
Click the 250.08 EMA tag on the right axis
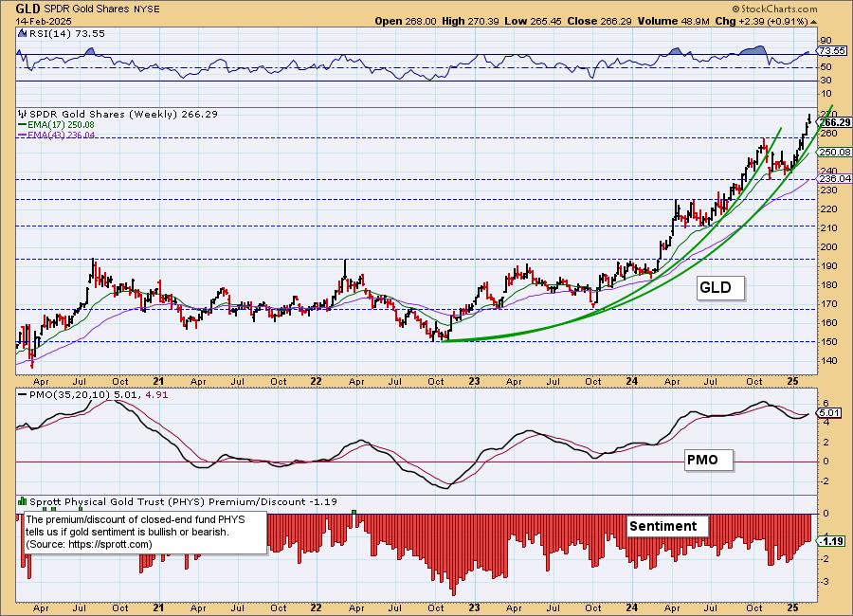click(834, 153)
